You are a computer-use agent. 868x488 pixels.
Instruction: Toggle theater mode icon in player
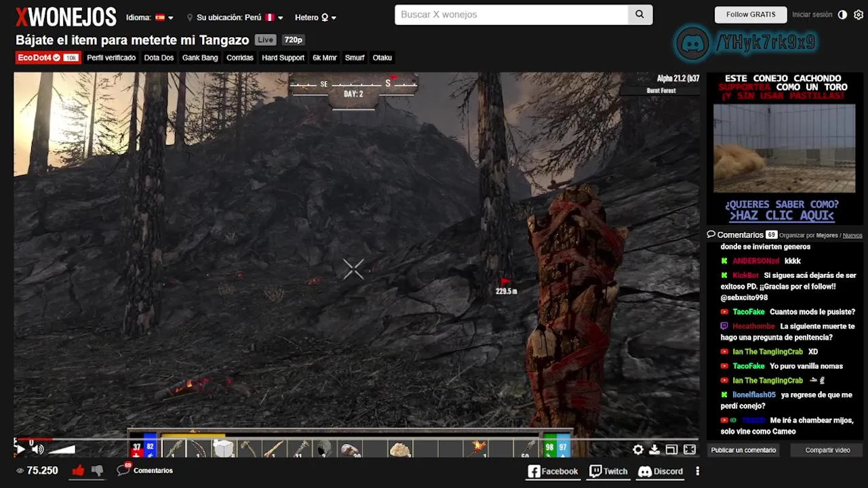tap(672, 449)
